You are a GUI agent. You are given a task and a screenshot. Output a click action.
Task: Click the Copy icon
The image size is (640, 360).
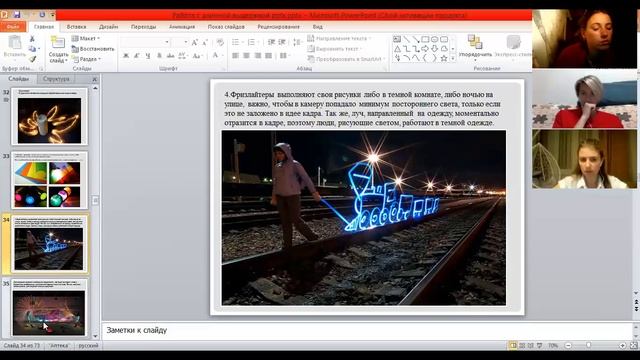pyautogui.click(x=32, y=49)
